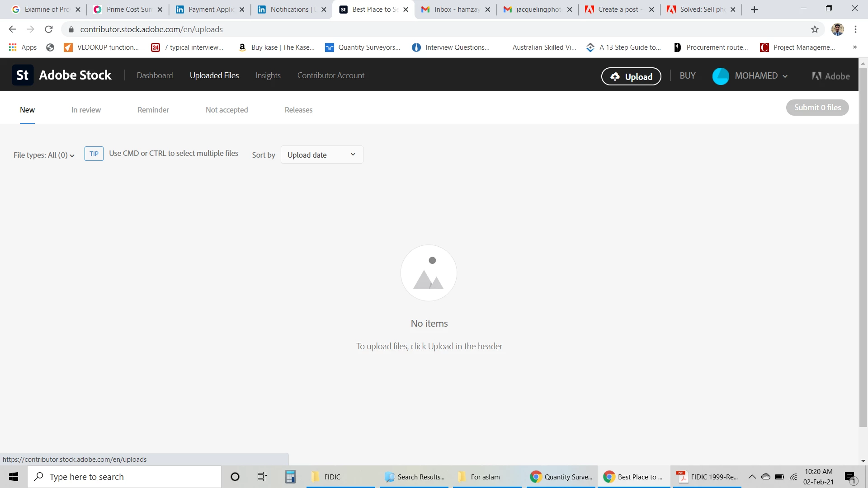The image size is (868, 488).
Task: Expand the File types All (0) filter
Action: click(x=44, y=155)
